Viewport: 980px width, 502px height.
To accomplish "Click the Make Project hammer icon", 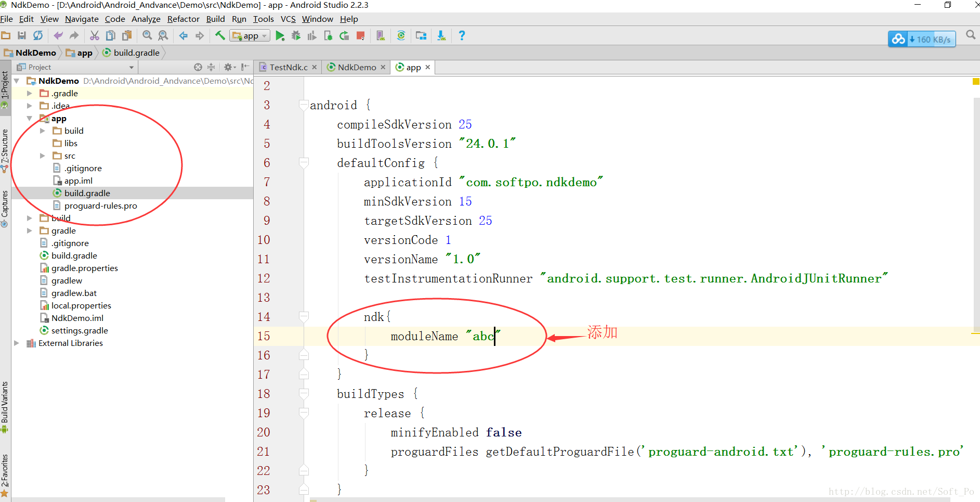I will 220,36.
